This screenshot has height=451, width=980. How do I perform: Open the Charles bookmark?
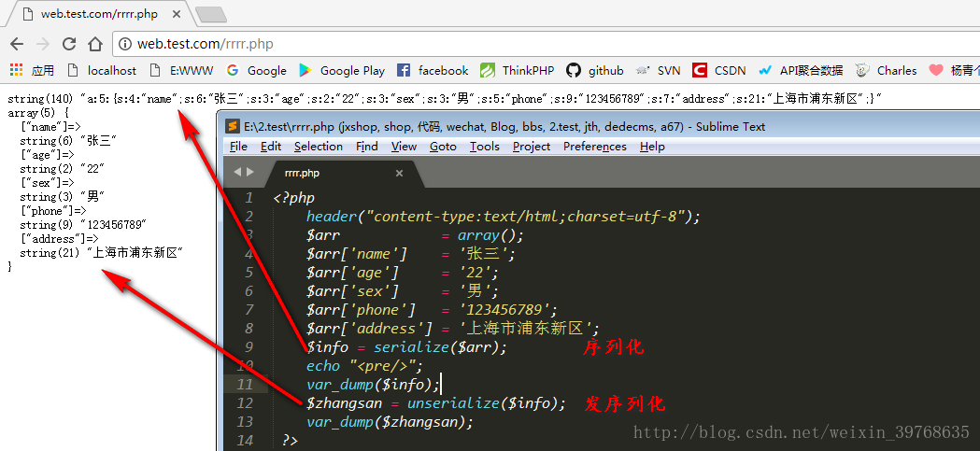tap(887, 71)
